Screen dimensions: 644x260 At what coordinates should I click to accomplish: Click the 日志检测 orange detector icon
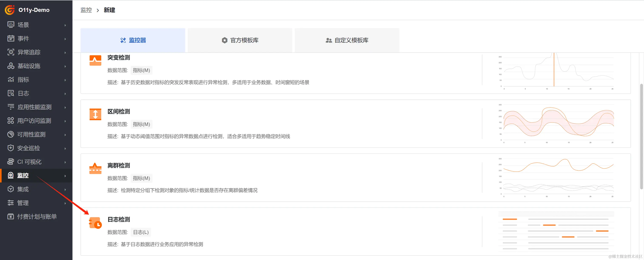(x=95, y=223)
